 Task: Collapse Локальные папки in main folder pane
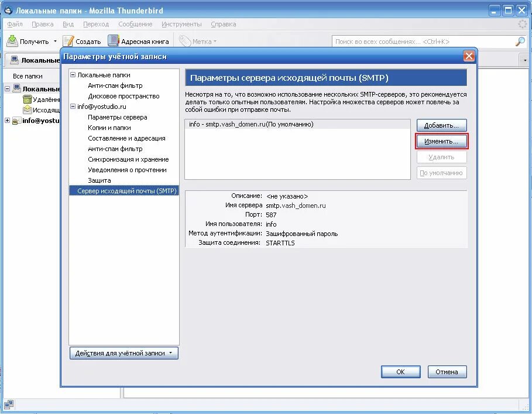pyautogui.click(x=7, y=89)
